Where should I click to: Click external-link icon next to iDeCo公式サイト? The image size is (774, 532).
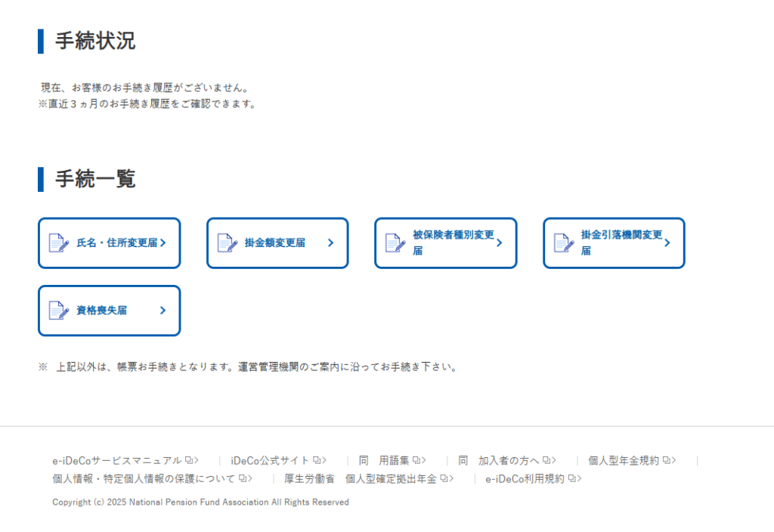(x=316, y=460)
